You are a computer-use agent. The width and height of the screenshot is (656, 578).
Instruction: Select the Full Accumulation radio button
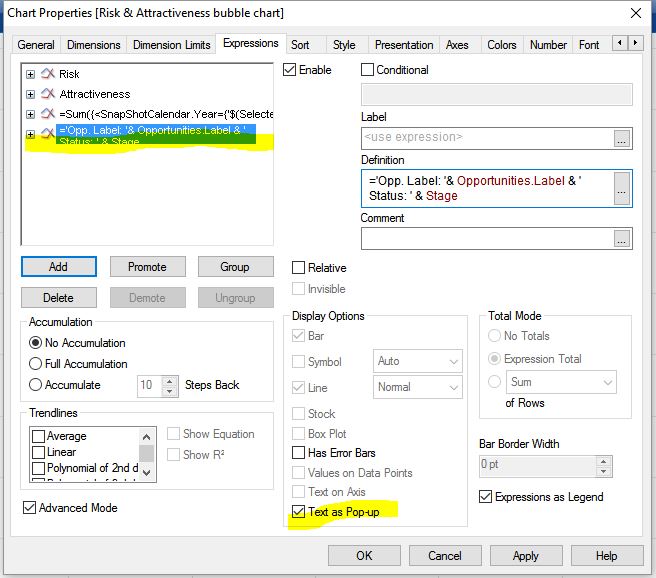(37, 364)
